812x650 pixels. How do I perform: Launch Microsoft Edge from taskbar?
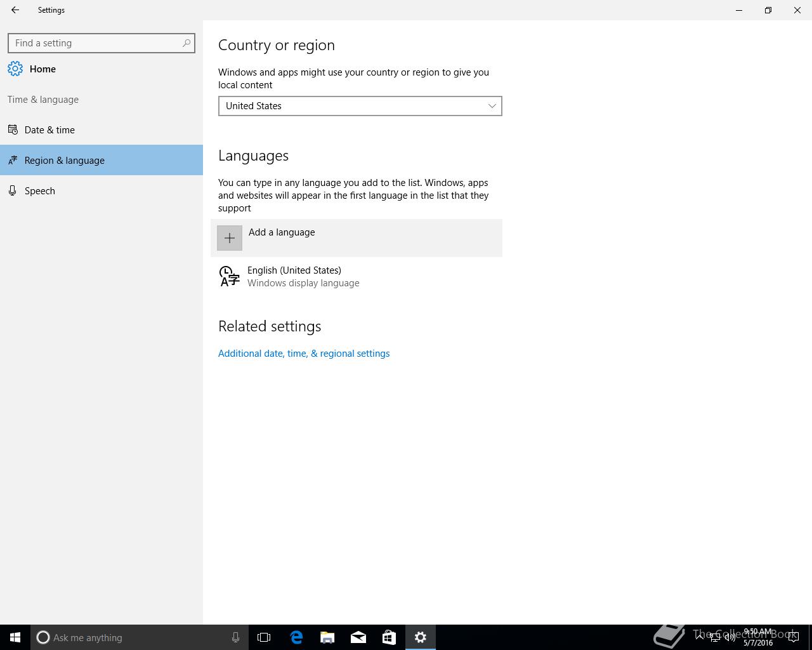[x=296, y=637]
